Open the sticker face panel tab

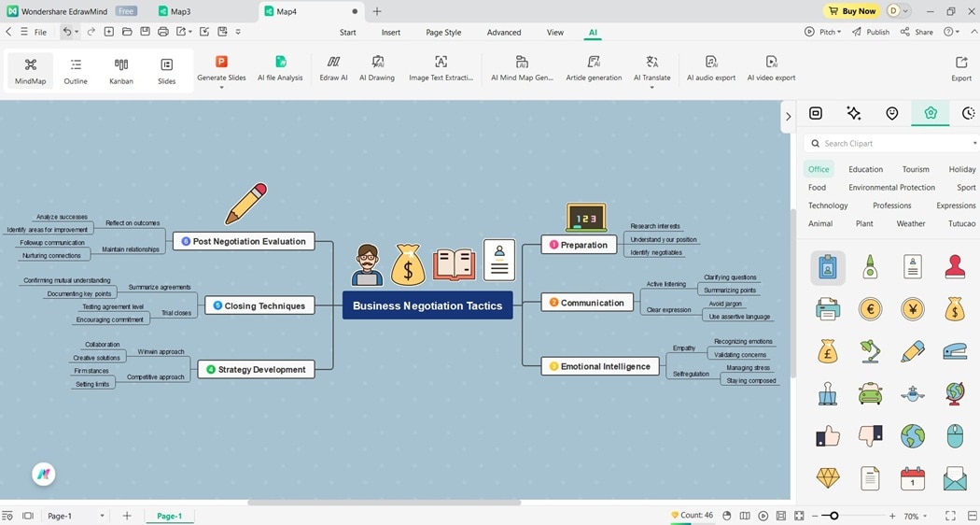point(892,113)
